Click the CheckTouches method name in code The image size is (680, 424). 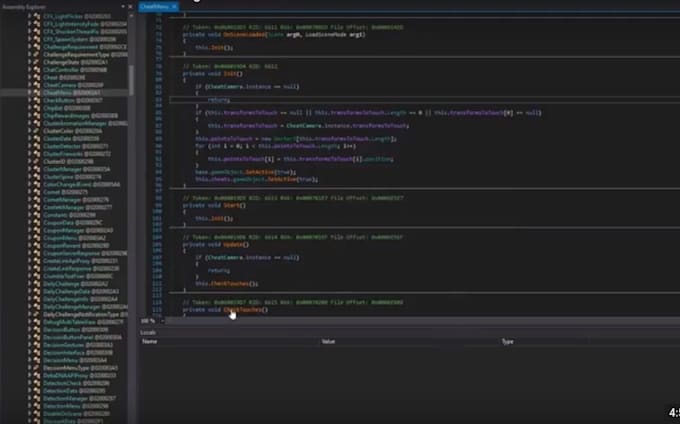pos(245,310)
